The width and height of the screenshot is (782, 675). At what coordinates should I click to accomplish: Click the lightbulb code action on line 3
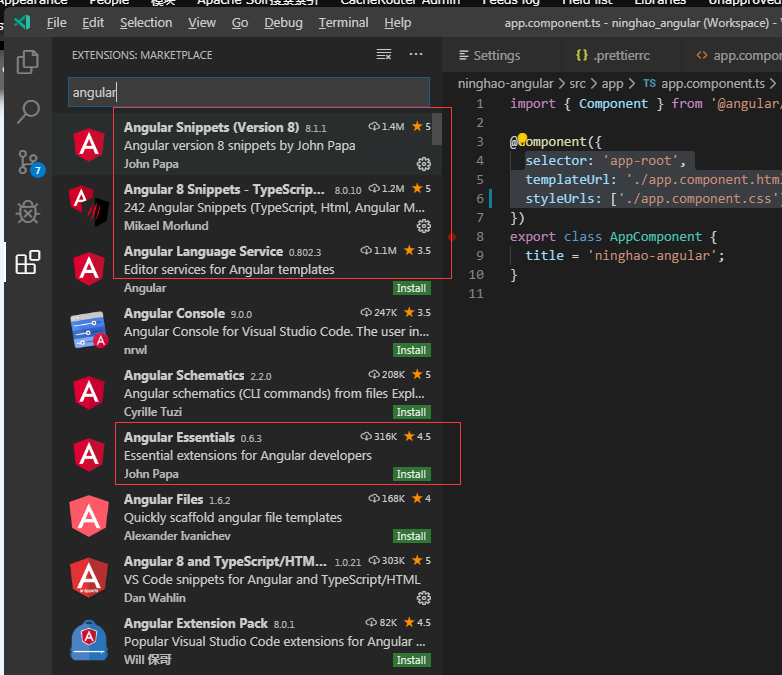click(522, 138)
